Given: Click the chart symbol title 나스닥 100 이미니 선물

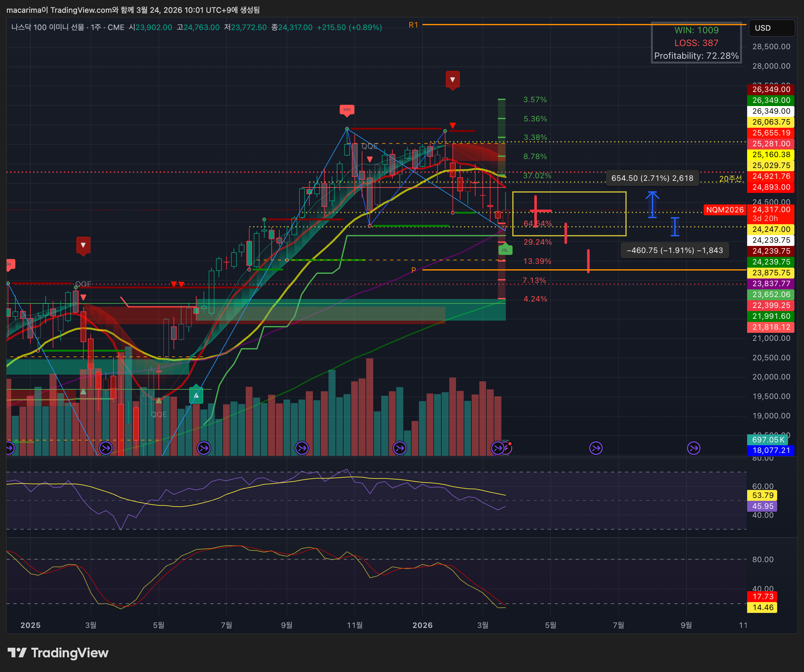Looking at the screenshot, I should [x=48, y=27].
